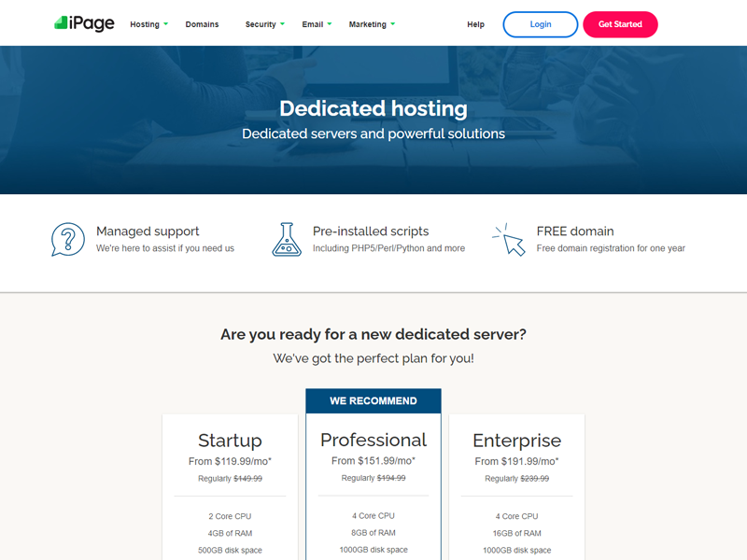The image size is (747, 560).
Task: Click the Regularly $239.99 text
Action: pyautogui.click(x=517, y=479)
